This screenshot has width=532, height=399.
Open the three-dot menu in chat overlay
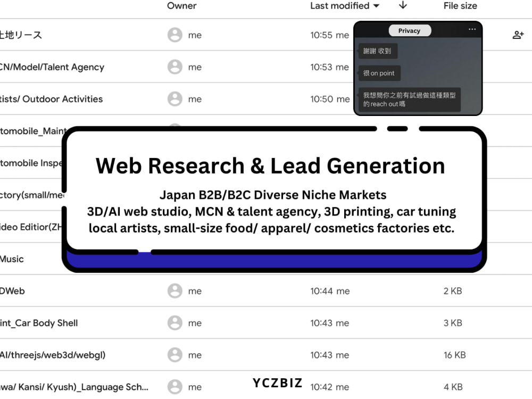pos(472,29)
